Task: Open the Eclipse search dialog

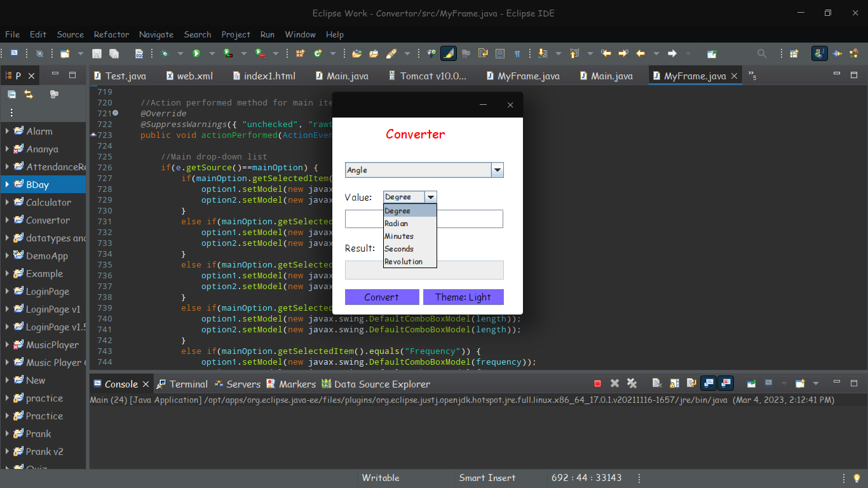Action: (762, 53)
